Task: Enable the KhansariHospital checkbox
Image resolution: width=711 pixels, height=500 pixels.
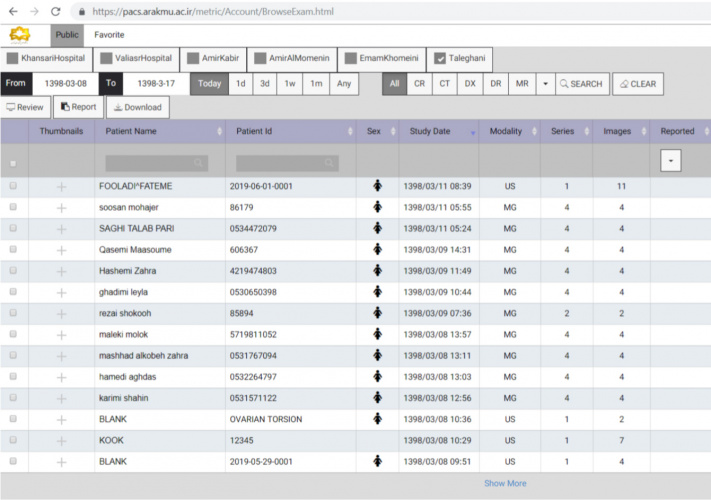Action: point(13,59)
